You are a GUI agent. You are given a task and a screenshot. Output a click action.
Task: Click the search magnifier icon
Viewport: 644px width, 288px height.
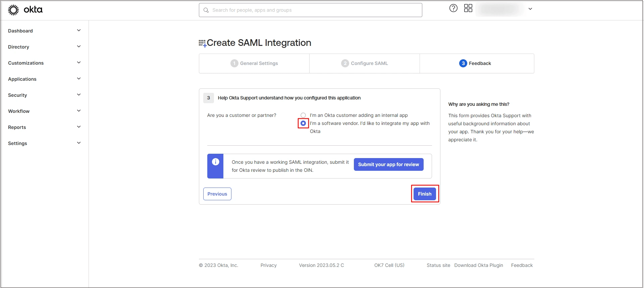click(206, 10)
